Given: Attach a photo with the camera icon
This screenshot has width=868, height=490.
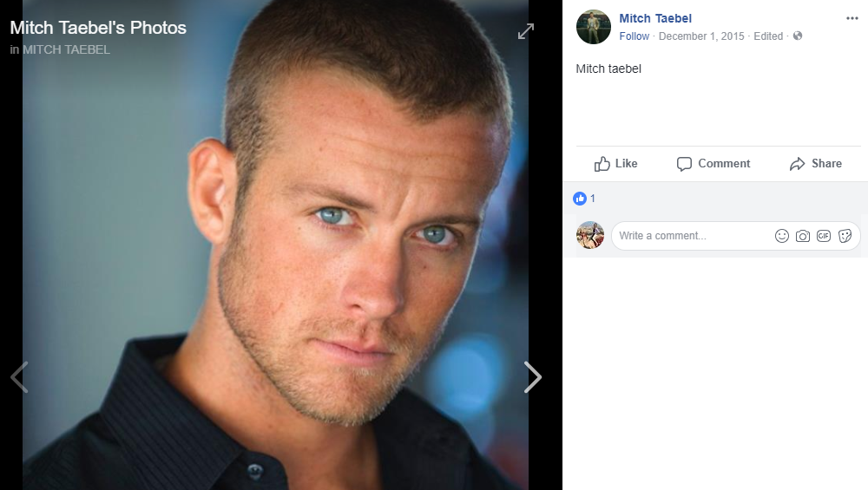Looking at the screenshot, I should [803, 236].
